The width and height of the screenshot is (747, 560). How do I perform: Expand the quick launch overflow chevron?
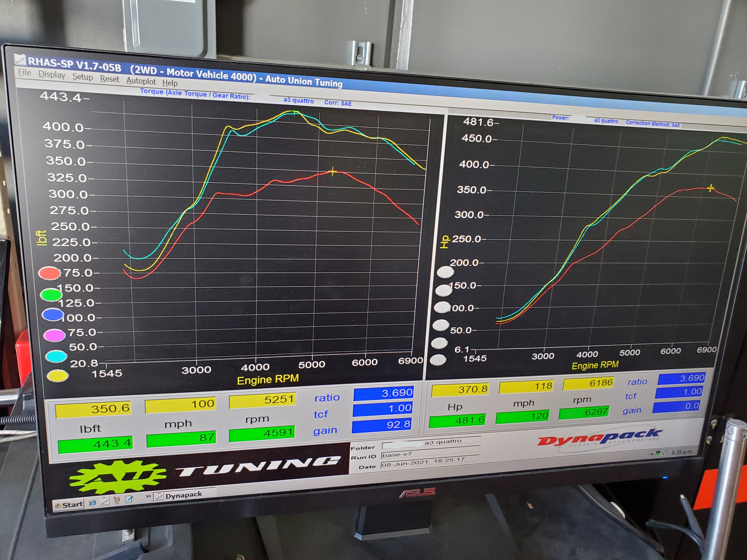(148, 496)
